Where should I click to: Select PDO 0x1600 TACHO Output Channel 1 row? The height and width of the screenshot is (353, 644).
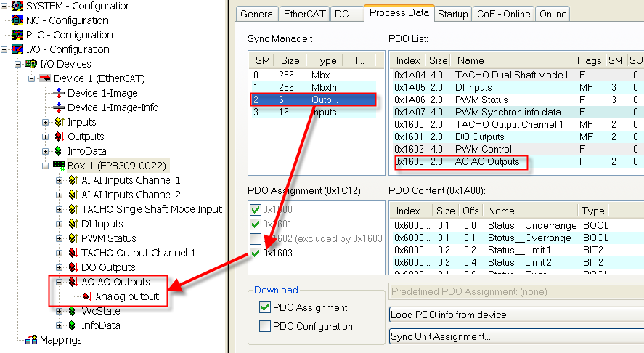pyautogui.click(x=517, y=124)
